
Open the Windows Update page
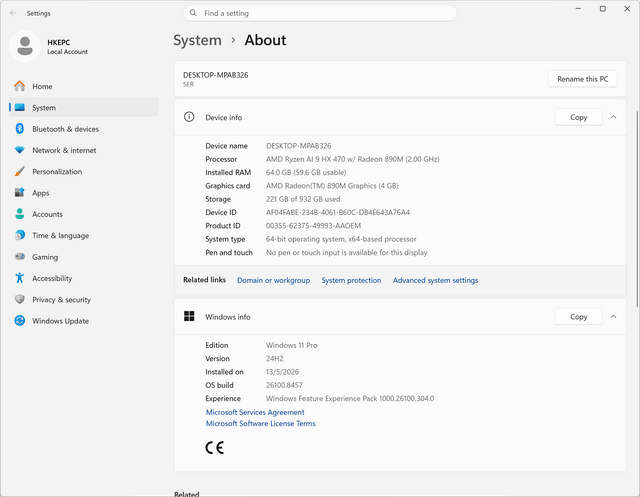point(84,321)
